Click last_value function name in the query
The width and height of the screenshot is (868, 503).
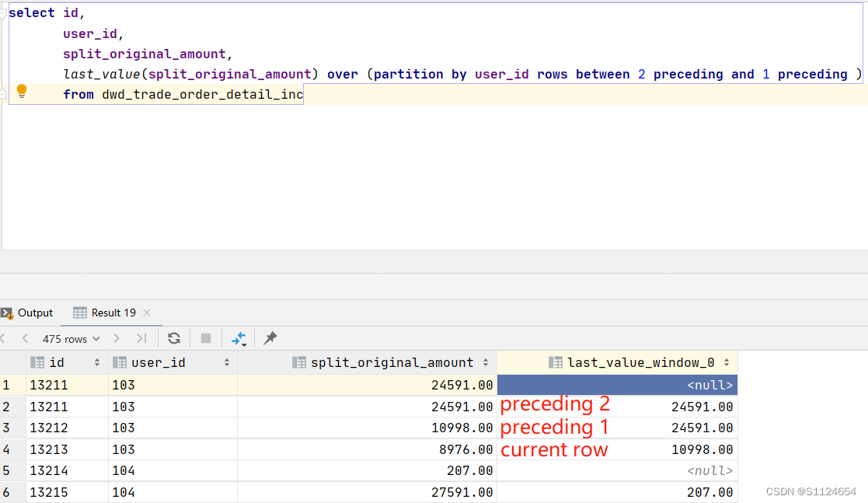(101, 74)
